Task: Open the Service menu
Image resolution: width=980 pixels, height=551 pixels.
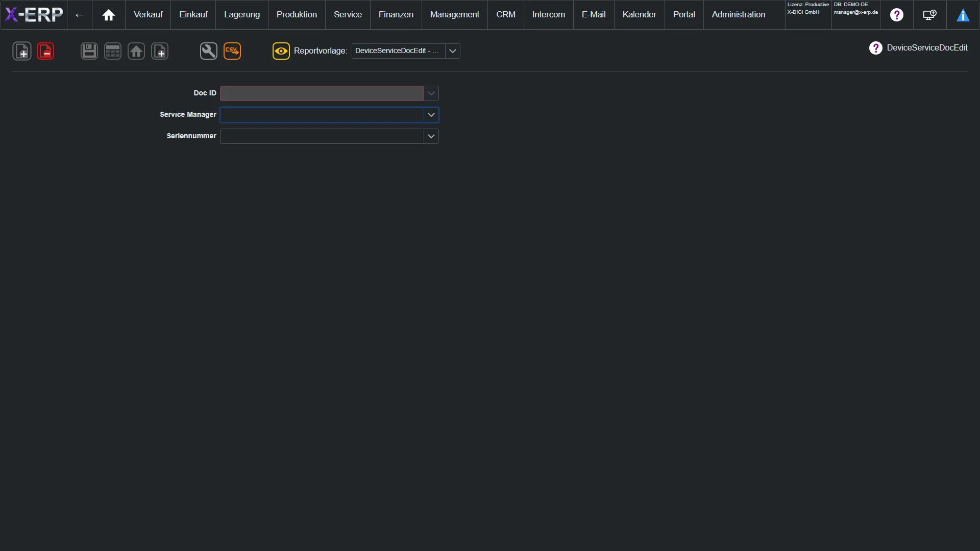Action: tap(348, 15)
